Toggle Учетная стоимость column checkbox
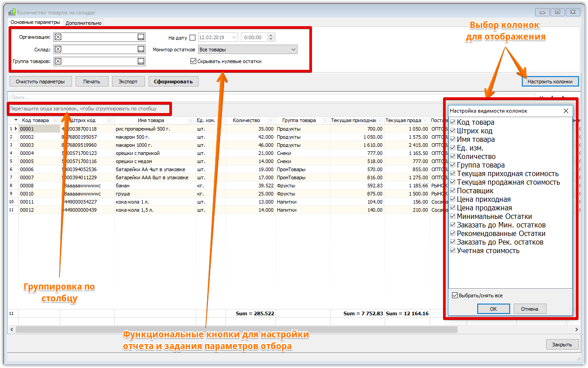The width and height of the screenshot is (588, 368). point(453,251)
